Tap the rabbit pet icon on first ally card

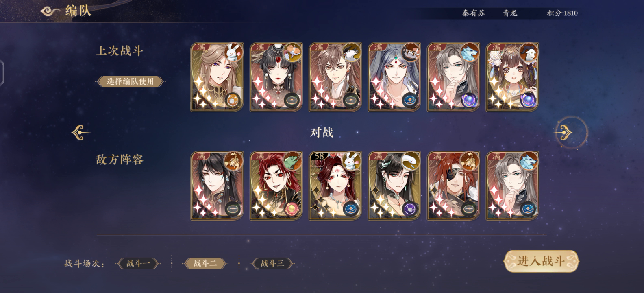click(x=233, y=52)
